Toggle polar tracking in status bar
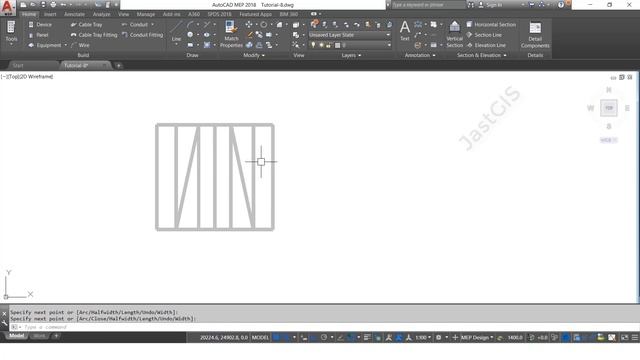 coord(324,338)
